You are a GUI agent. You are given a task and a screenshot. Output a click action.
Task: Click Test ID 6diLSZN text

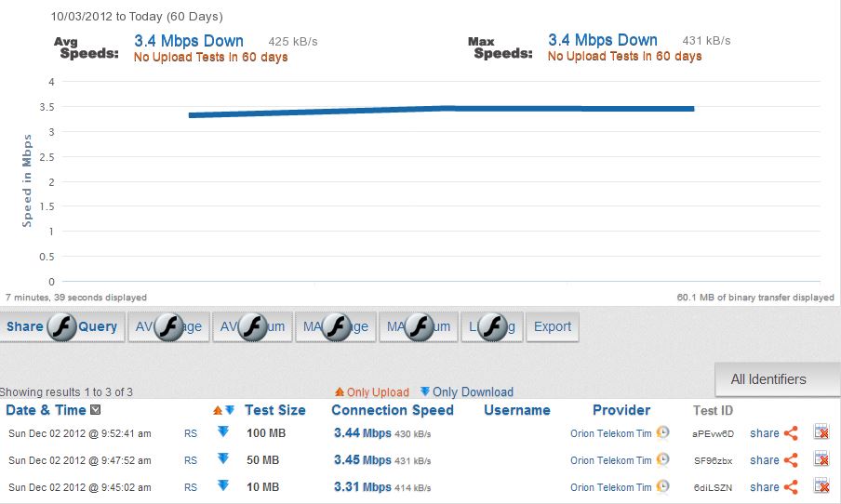tap(713, 487)
